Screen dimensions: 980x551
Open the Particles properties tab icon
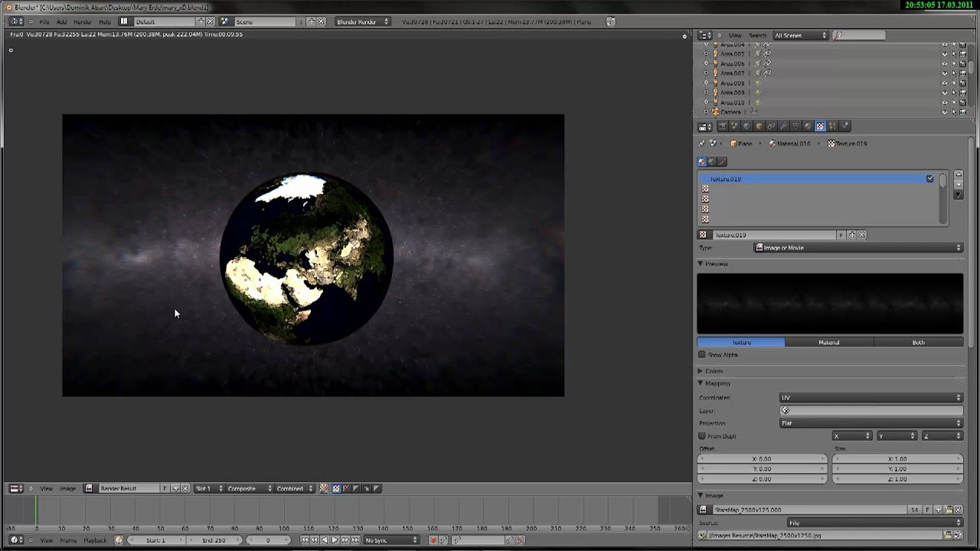[x=832, y=126]
